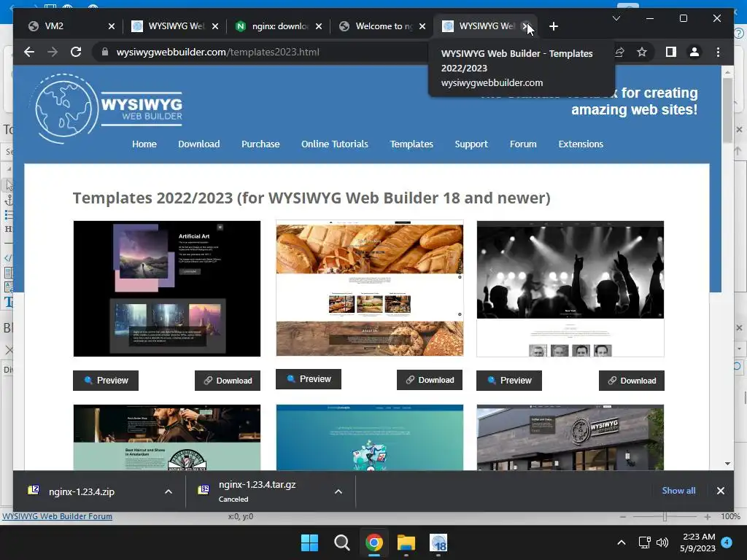Show all downloads
This screenshot has height=560, width=747.
678,491
